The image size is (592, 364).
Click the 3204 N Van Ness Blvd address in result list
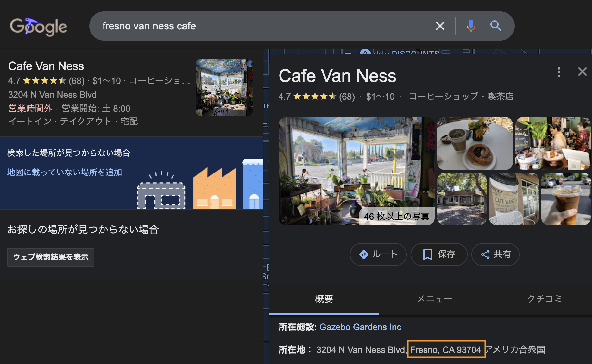tap(52, 95)
